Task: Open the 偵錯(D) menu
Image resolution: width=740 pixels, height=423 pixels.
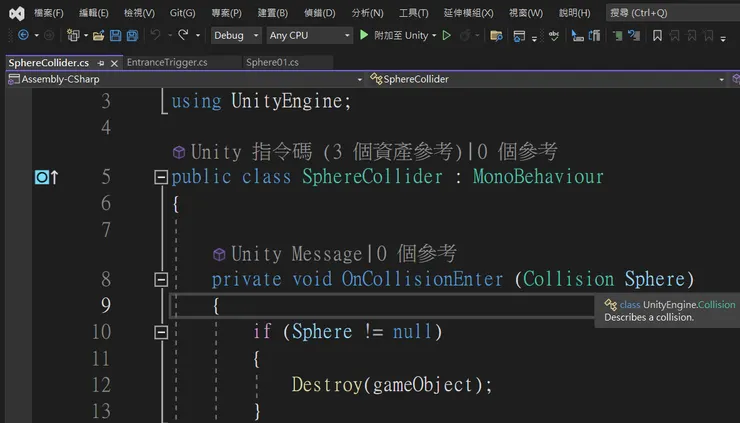Action: click(320, 13)
